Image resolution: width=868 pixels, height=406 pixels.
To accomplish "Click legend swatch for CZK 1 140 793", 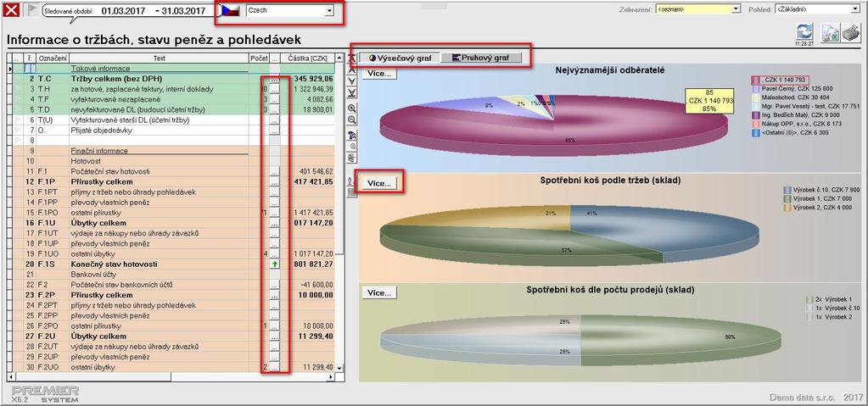I will point(755,81).
